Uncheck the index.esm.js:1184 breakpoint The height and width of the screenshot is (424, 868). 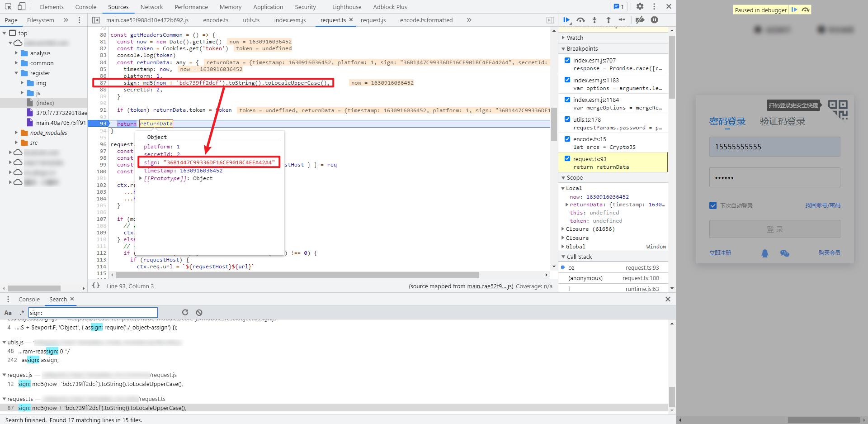coord(567,100)
